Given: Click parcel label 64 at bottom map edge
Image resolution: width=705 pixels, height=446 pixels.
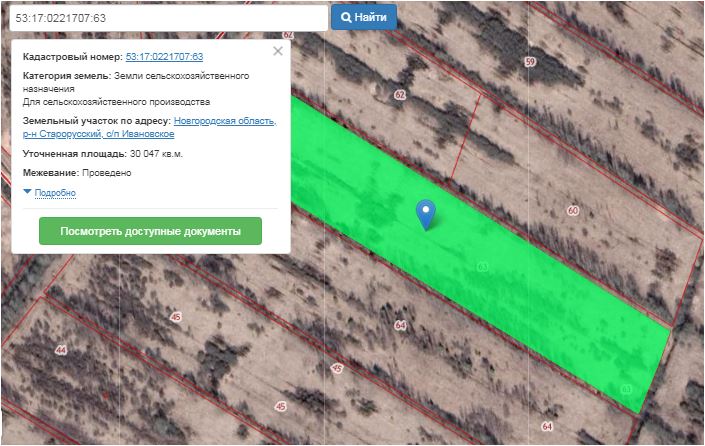Looking at the screenshot, I should pos(547,426).
